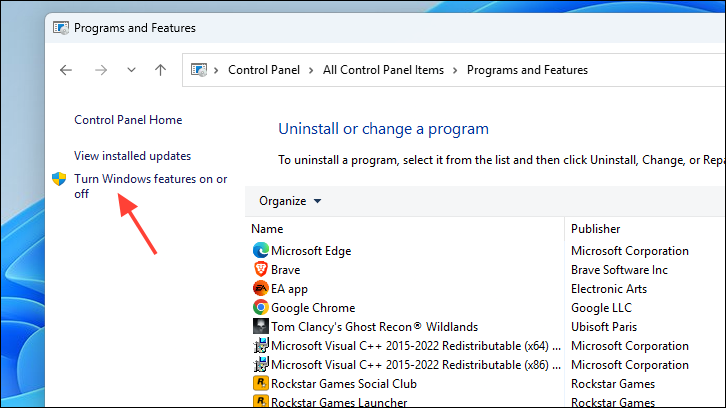The image size is (726, 408).
Task: Click the shield icon beside Windows features
Action: [x=59, y=179]
